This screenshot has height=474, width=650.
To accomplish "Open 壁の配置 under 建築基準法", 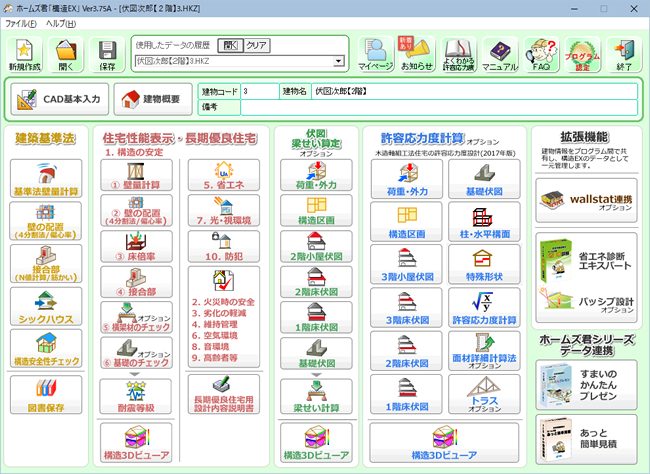I will pyautogui.click(x=46, y=221).
